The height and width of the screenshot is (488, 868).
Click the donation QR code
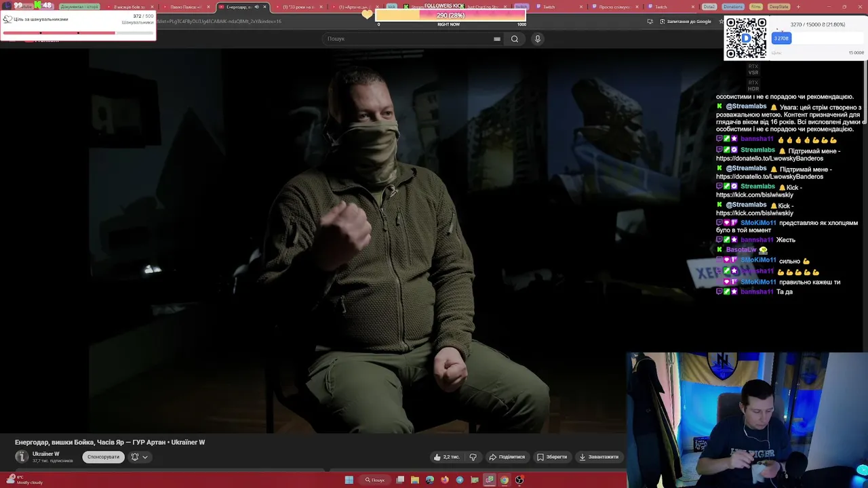click(x=746, y=38)
